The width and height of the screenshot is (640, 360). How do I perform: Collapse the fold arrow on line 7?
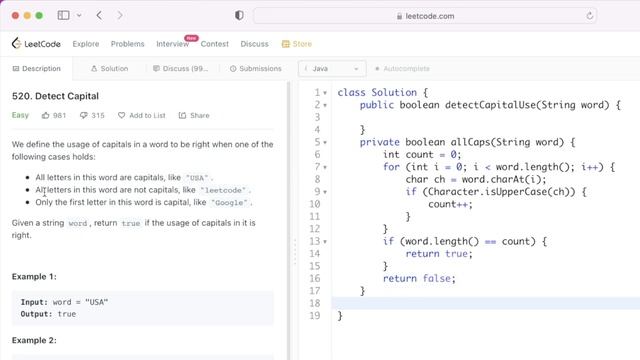click(325, 167)
